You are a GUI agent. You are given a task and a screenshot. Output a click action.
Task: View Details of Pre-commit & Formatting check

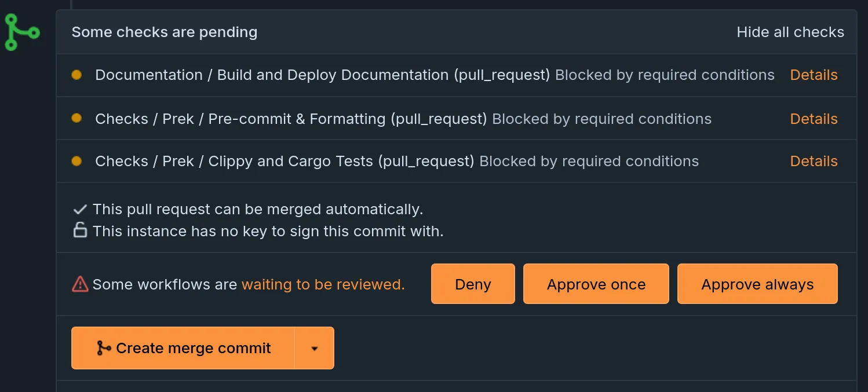pyautogui.click(x=814, y=118)
